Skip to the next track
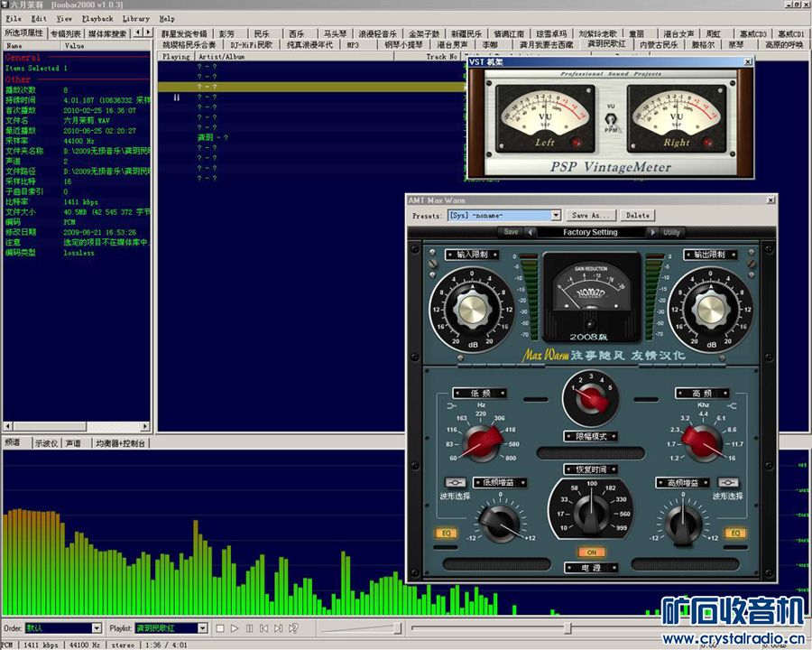Image resolution: width=812 pixels, height=650 pixels. click(x=278, y=628)
